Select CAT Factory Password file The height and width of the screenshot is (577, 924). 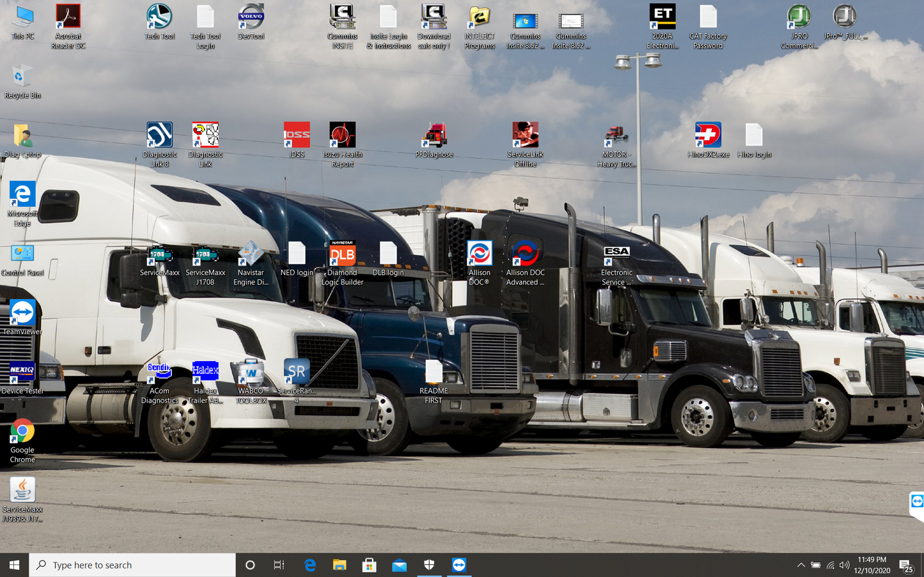pyautogui.click(x=708, y=27)
